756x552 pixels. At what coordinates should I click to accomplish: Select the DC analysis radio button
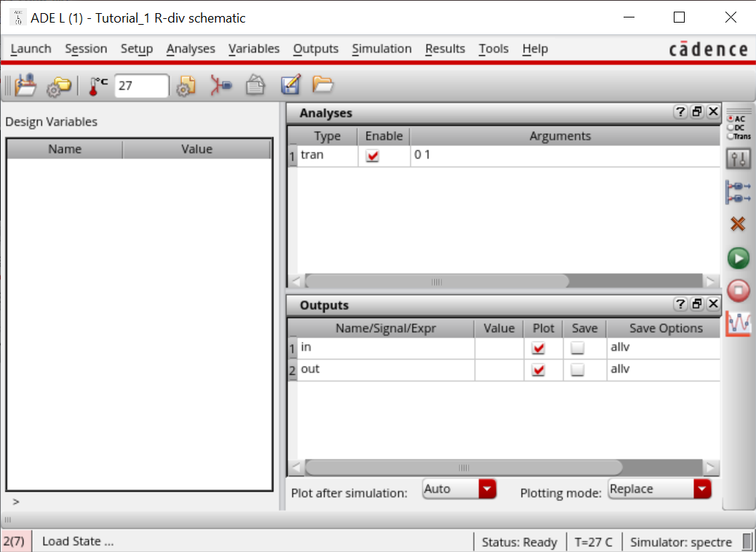click(731, 127)
